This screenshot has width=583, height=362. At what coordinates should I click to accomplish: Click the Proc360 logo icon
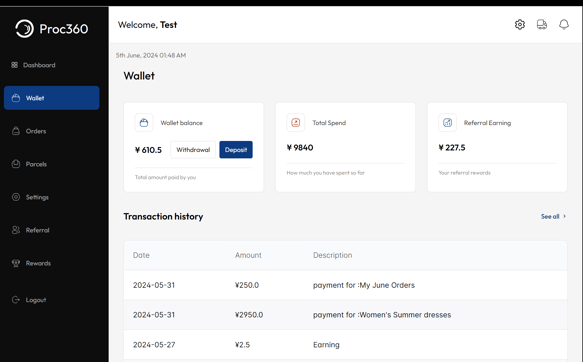coord(25,29)
